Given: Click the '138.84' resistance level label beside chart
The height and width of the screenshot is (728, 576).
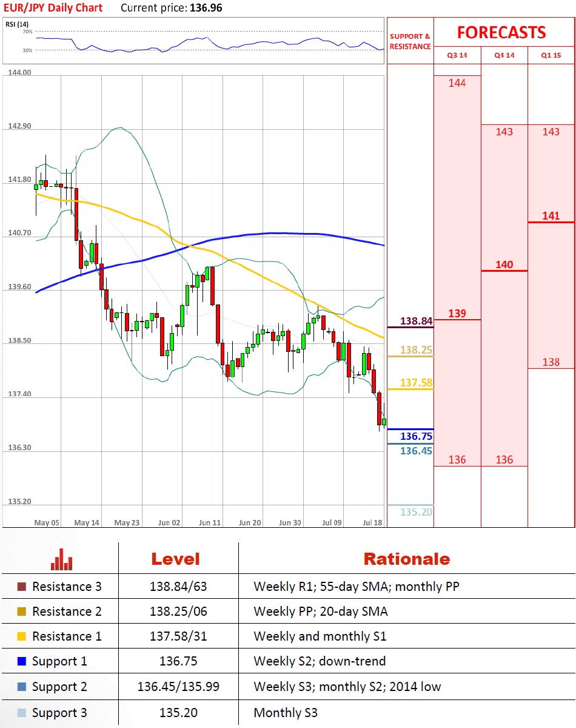Looking at the screenshot, I should pos(417,320).
